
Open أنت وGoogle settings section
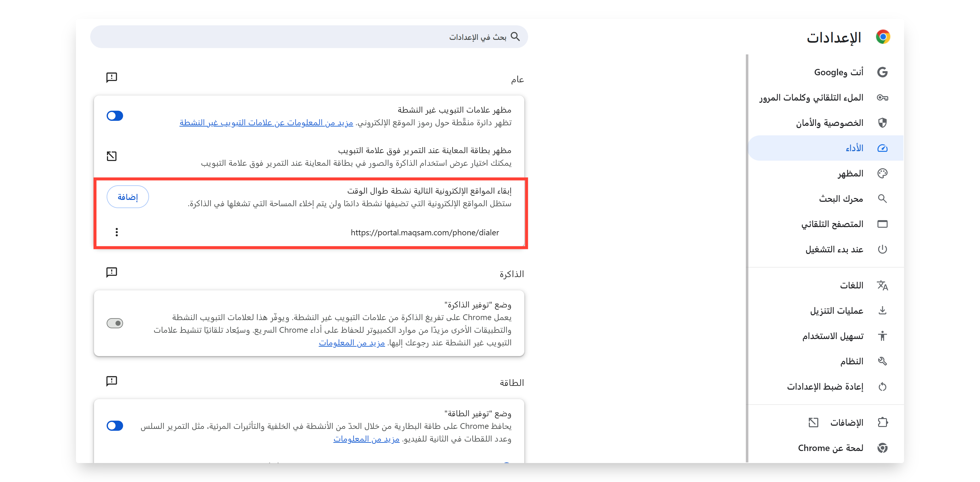[826, 72]
